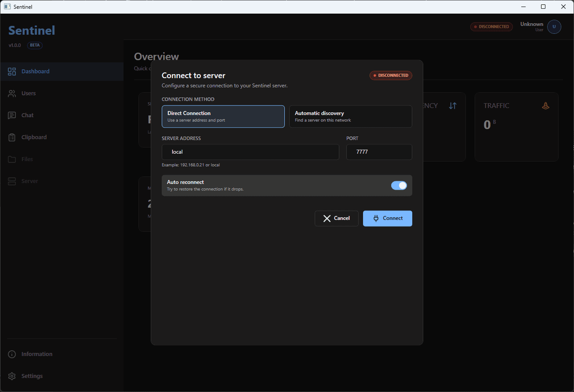Viewport: 574px width, 392px height.
Task: Click the Settings gear icon
Action: 12,376
